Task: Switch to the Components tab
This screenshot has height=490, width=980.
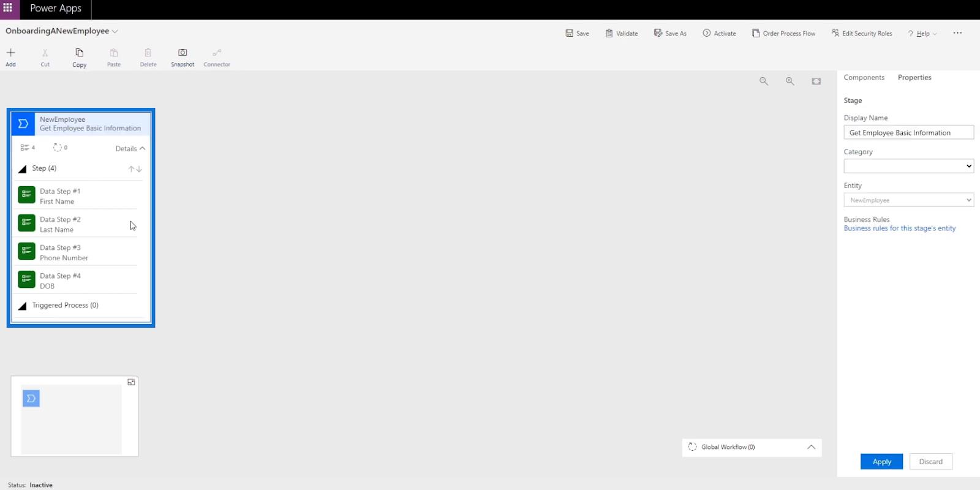Action: tap(864, 77)
